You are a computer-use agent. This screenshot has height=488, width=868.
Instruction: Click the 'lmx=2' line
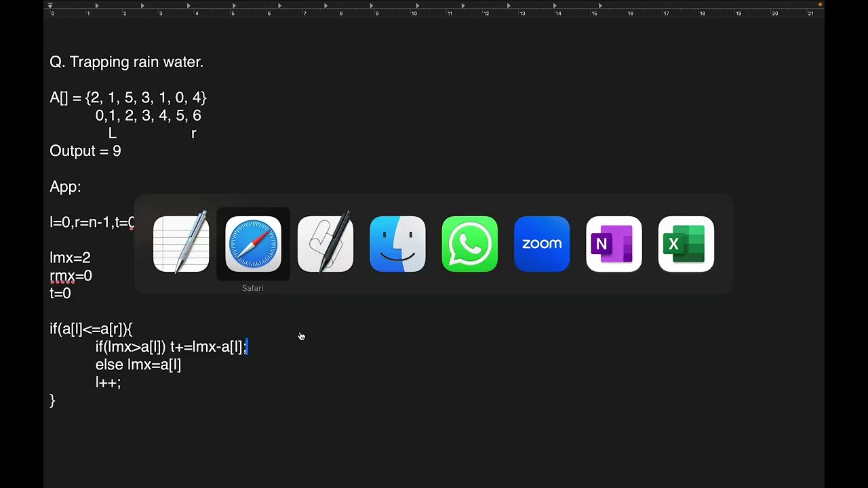pyautogui.click(x=70, y=258)
